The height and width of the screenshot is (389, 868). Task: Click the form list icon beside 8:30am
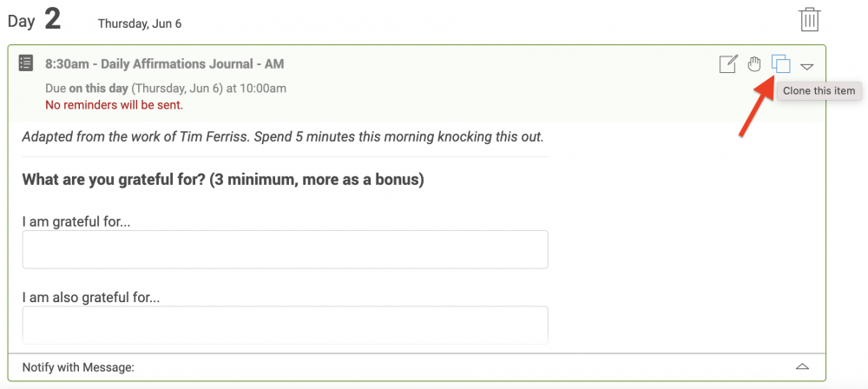coord(25,63)
